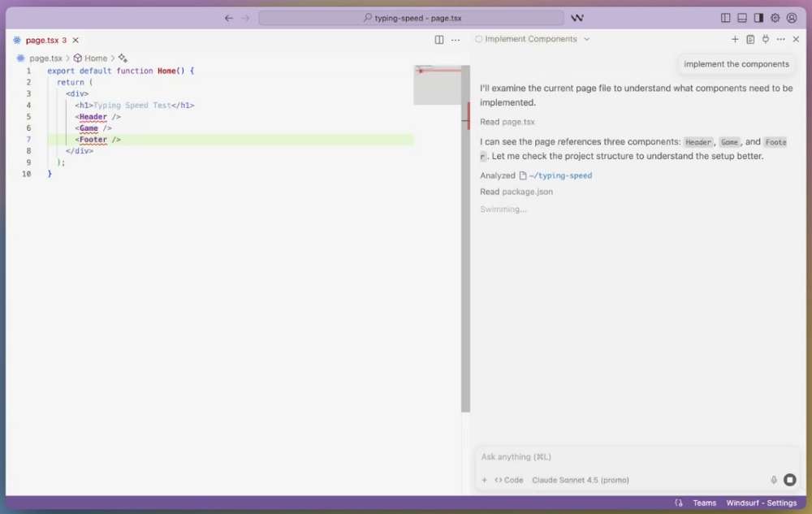The image size is (812, 514).
Task: Select the page.tsx editor tab
Action: tap(41, 39)
